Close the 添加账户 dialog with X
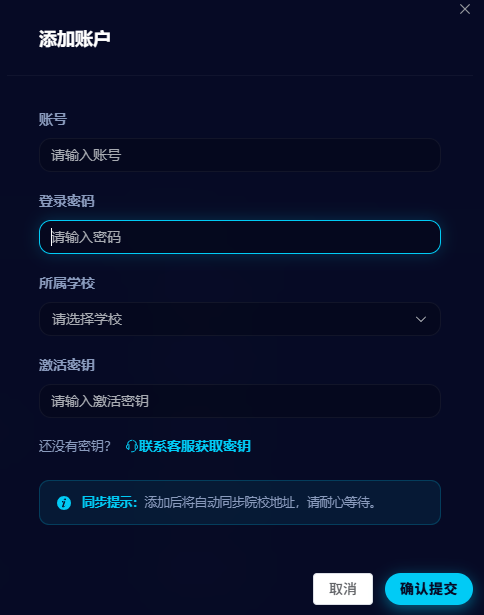The image size is (484, 615). pos(465,9)
